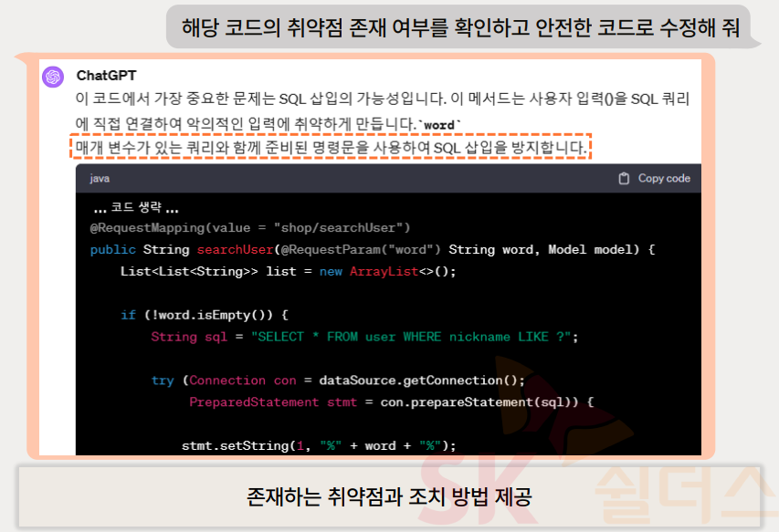Click the @RequestMapping annotation line
The height and width of the screenshot is (532, 779).
click(x=250, y=227)
